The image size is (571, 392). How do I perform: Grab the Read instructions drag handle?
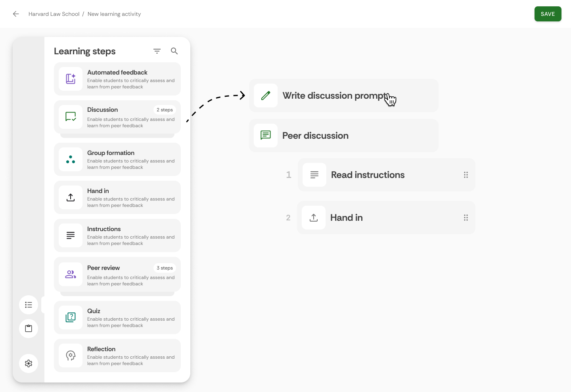(x=466, y=175)
